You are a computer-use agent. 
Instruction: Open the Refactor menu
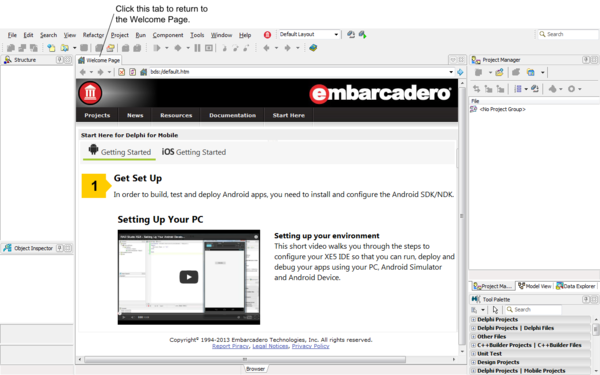click(x=93, y=35)
